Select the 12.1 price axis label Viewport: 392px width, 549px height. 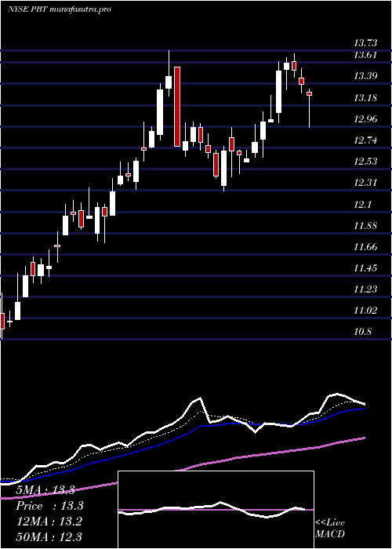coord(363,205)
